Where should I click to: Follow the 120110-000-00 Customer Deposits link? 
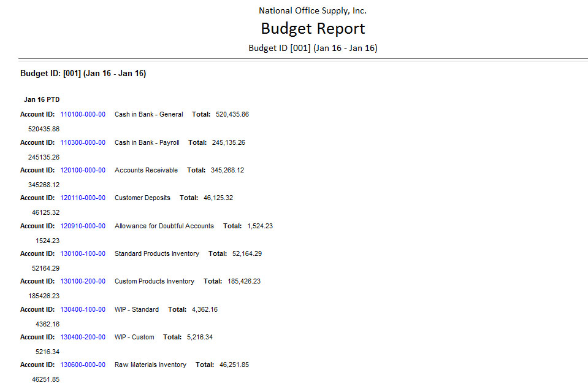click(83, 198)
